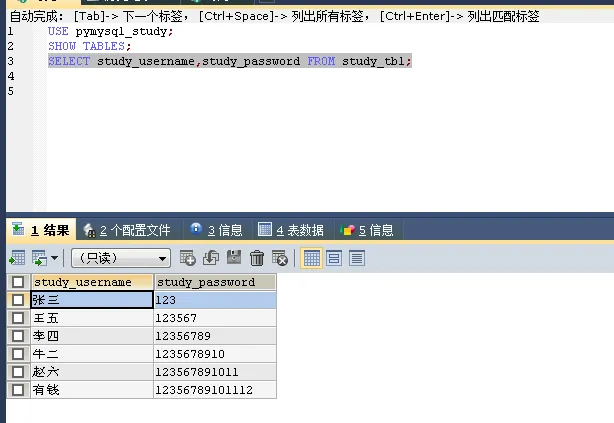This screenshot has width=614, height=423.
Task: Open the 4 表数据 tab
Action: 291,230
